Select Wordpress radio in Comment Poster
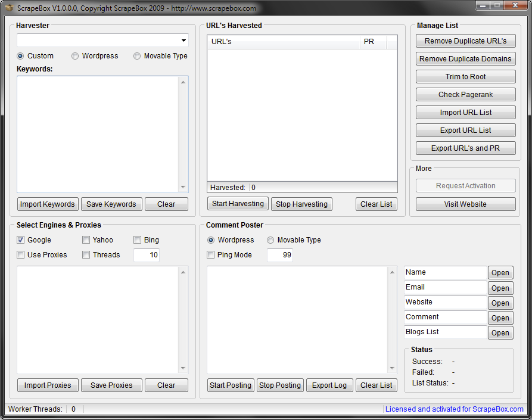The height and width of the screenshot is (420, 532). pyautogui.click(x=211, y=240)
